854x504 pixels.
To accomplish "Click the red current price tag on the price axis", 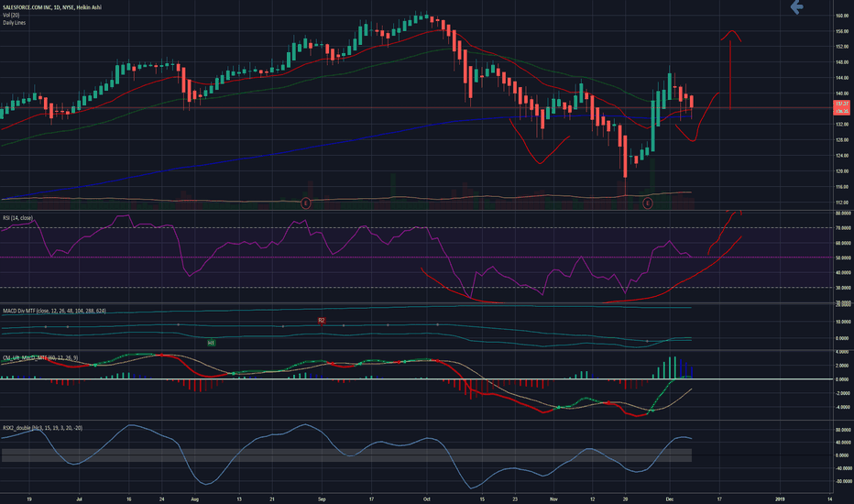I will click(x=842, y=107).
